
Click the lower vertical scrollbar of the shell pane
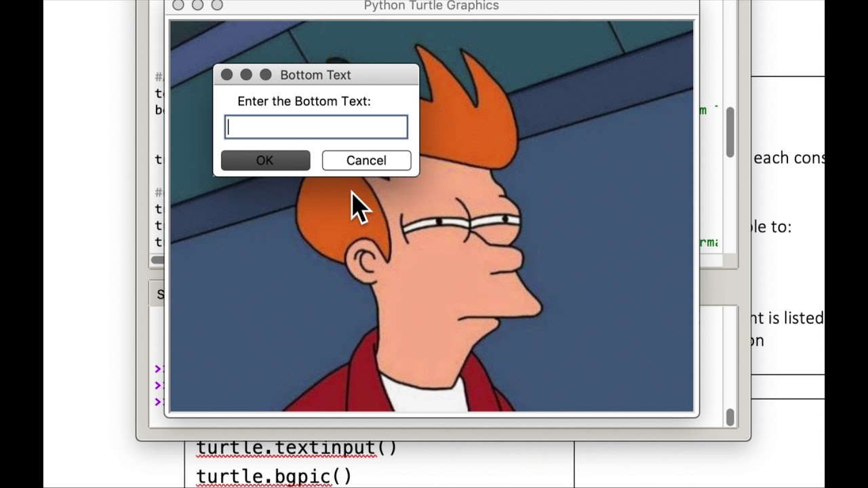tap(730, 418)
